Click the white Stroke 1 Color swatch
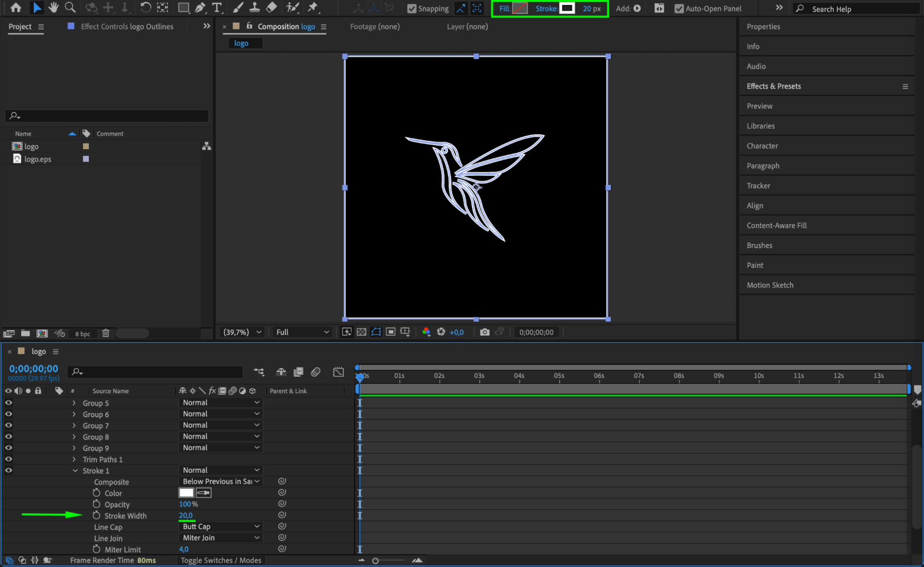 (186, 493)
